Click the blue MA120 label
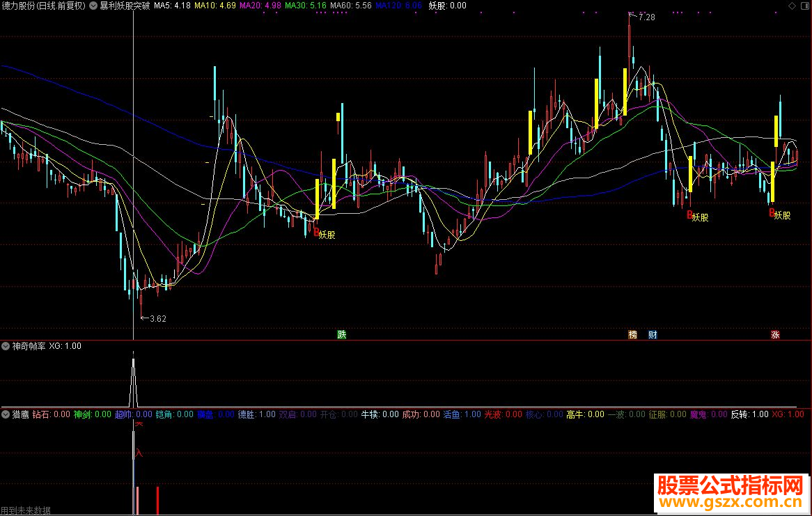Screen dimensions: 812x516 [x=399, y=6]
